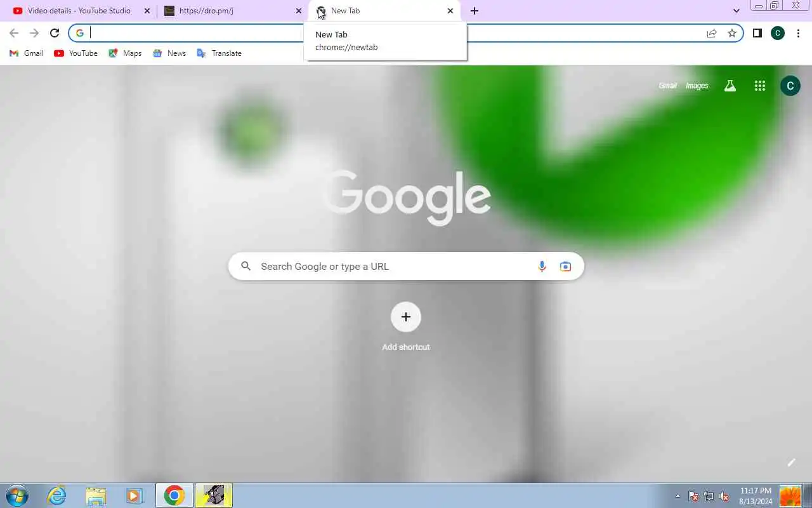
Task: Bookmark this tab with the star icon
Action: [732, 33]
